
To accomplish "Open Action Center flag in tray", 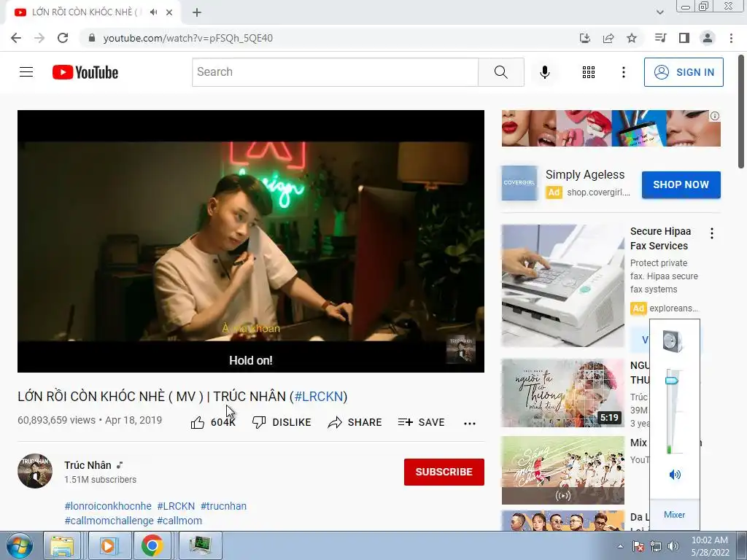I will click(638, 547).
